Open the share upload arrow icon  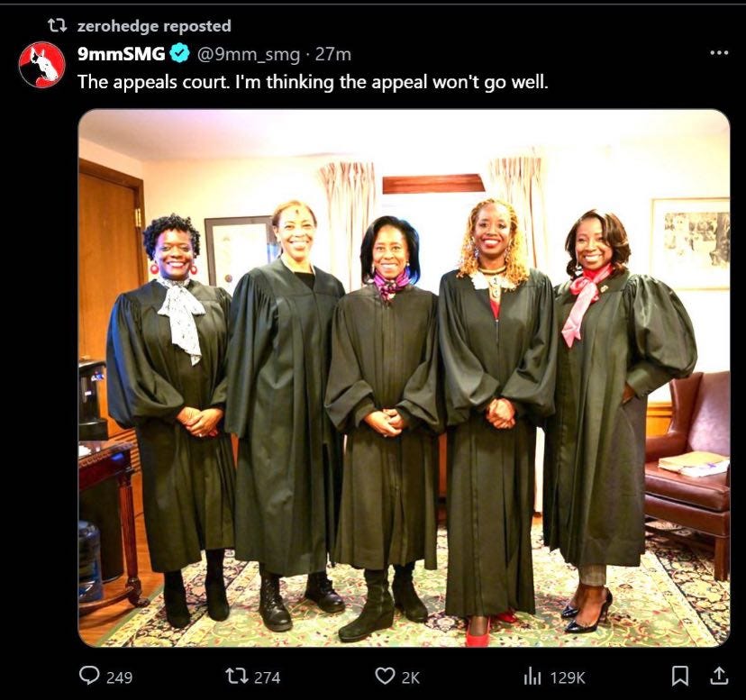coord(719,676)
